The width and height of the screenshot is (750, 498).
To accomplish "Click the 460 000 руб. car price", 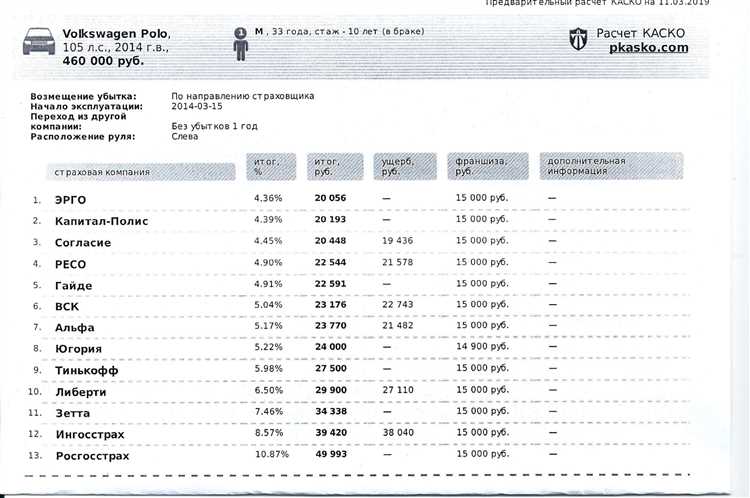I will (x=103, y=61).
